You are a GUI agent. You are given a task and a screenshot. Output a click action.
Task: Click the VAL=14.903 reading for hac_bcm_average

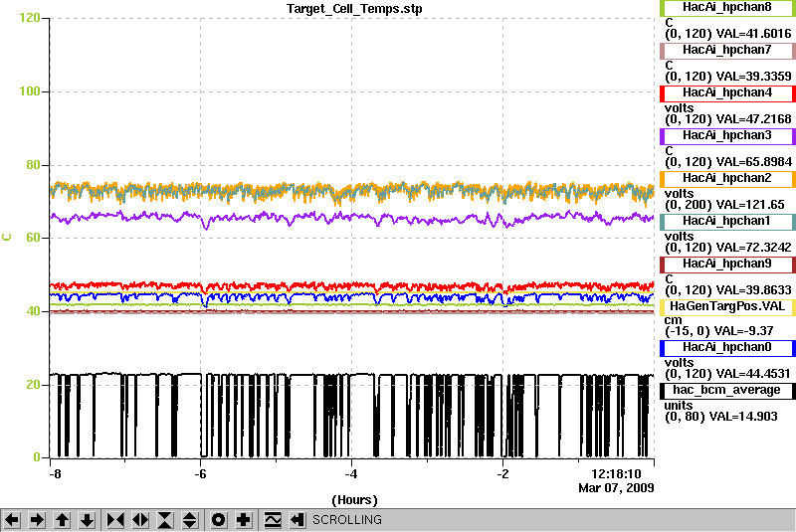tap(743, 417)
